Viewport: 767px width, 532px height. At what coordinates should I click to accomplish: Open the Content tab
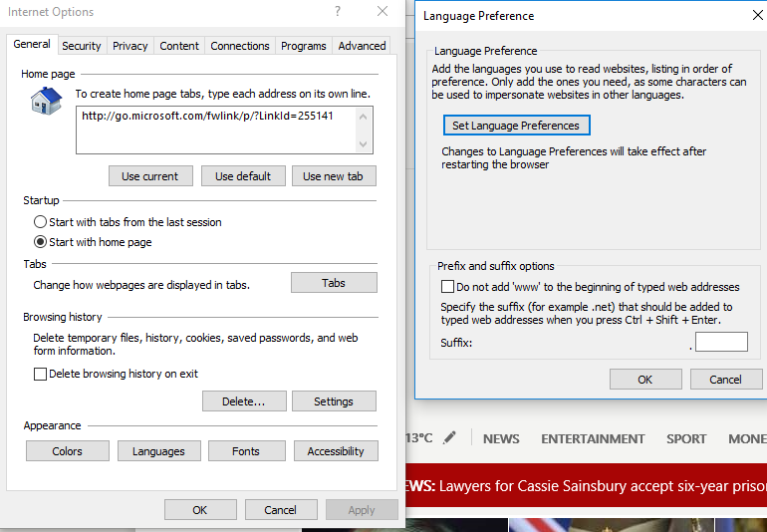pyautogui.click(x=179, y=46)
